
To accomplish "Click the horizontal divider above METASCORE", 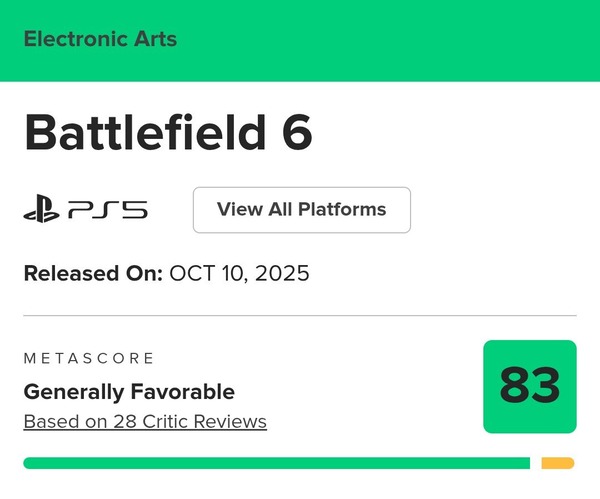I will (300, 316).
